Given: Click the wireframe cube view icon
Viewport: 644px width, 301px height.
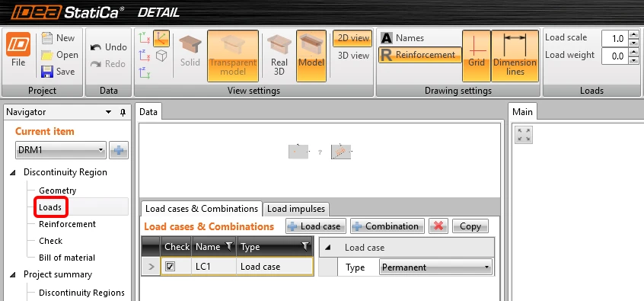Looking at the screenshot, I should 161,56.
